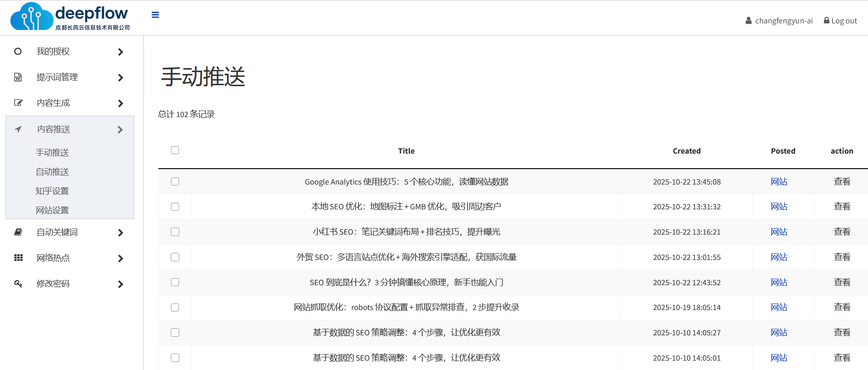The image size is (868, 370).
Task: Expand the 修改密码 chevron arrow
Action: (x=120, y=284)
